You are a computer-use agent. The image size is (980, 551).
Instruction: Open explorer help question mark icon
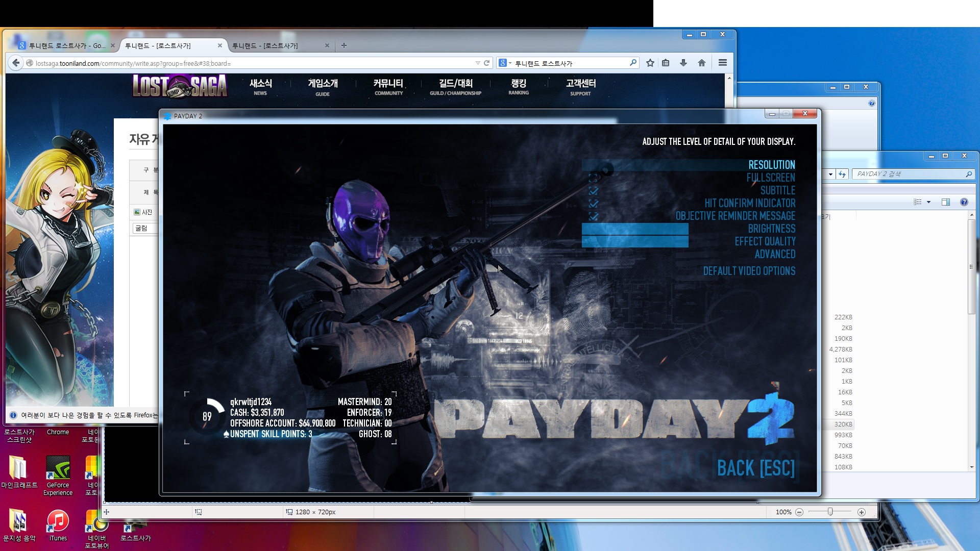pyautogui.click(x=964, y=202)
